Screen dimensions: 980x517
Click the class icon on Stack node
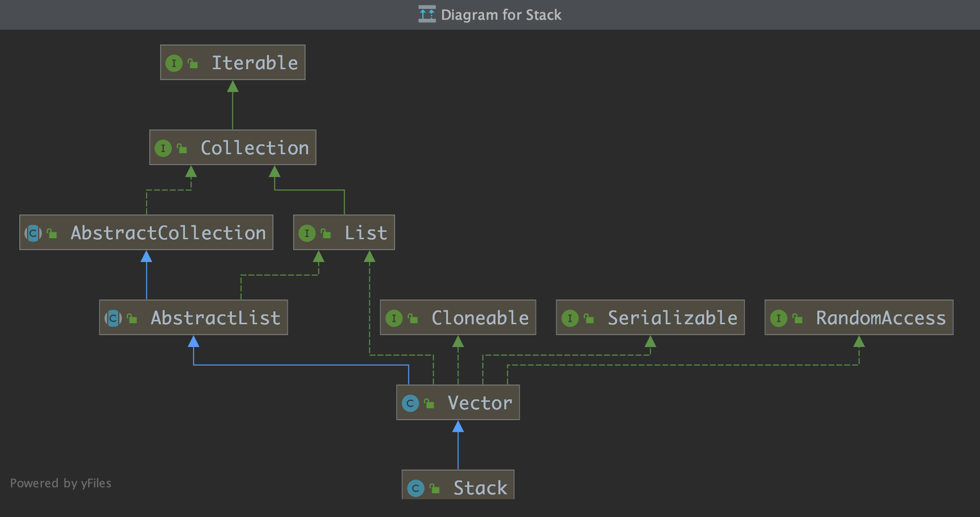coord(415,488)
